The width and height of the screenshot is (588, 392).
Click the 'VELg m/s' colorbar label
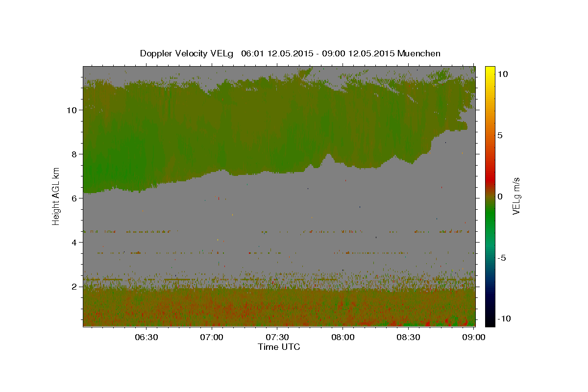[516, 196]
